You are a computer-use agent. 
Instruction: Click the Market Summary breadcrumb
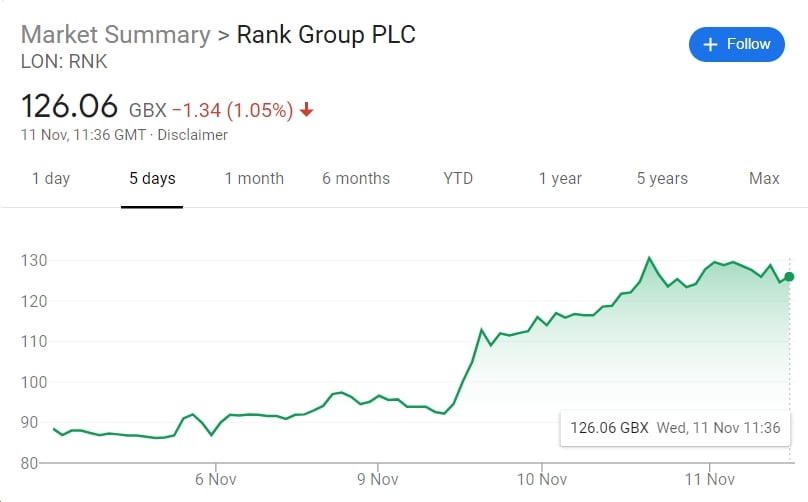coord(115,34)
